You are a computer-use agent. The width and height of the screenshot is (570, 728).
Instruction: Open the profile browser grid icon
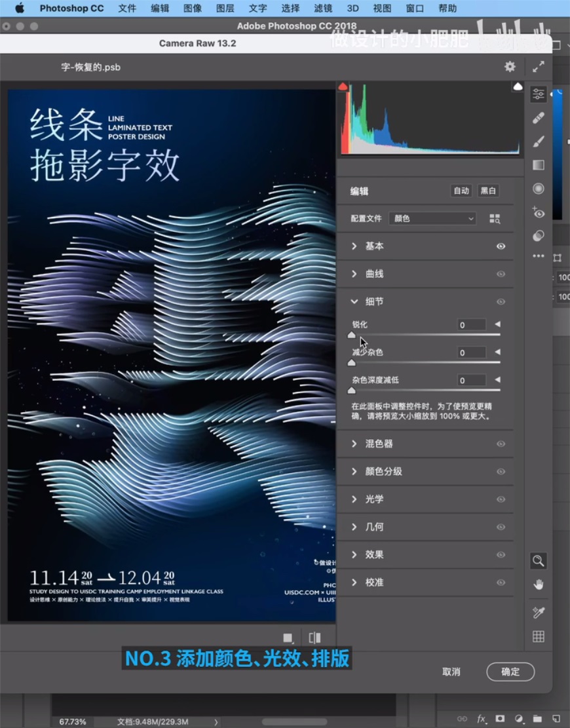[x=495, y=219]
